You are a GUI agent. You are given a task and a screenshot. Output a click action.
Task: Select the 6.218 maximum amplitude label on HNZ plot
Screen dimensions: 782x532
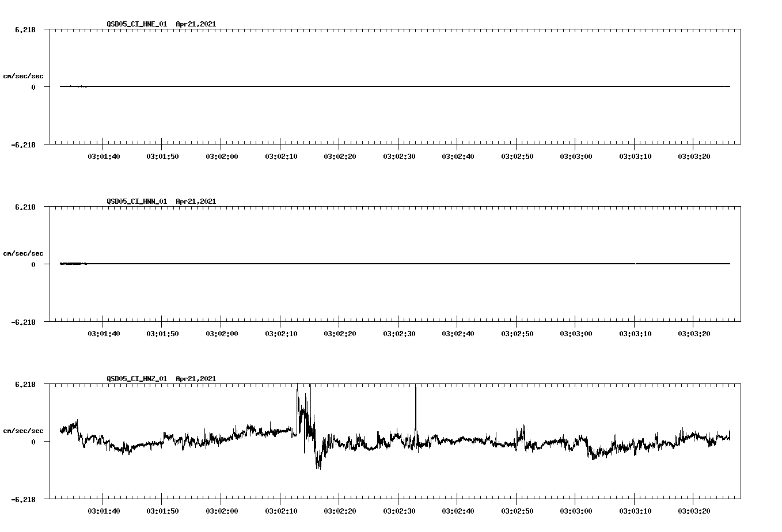(x=25, y=384)
